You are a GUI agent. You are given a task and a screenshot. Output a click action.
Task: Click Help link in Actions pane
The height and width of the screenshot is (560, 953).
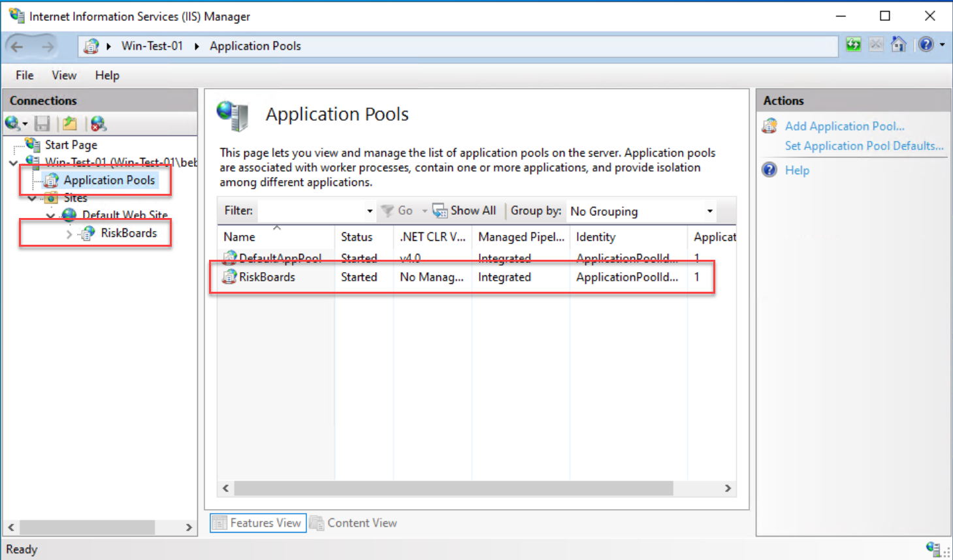tap(797, 170)
